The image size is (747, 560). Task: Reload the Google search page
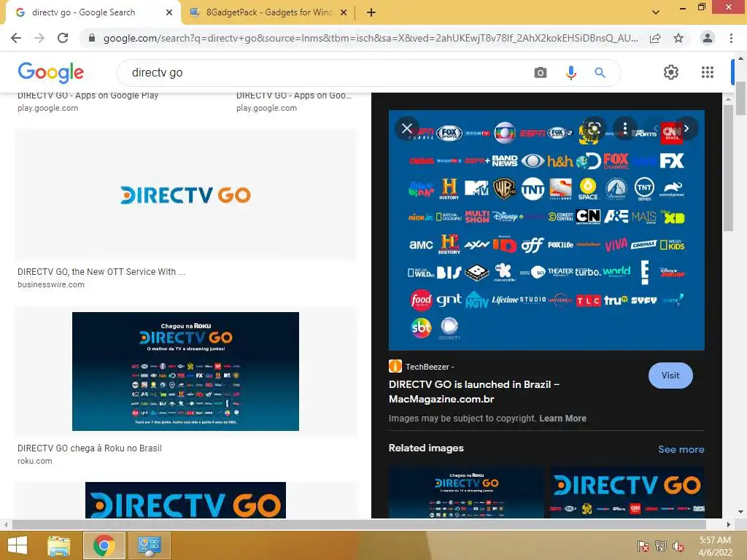63,38
